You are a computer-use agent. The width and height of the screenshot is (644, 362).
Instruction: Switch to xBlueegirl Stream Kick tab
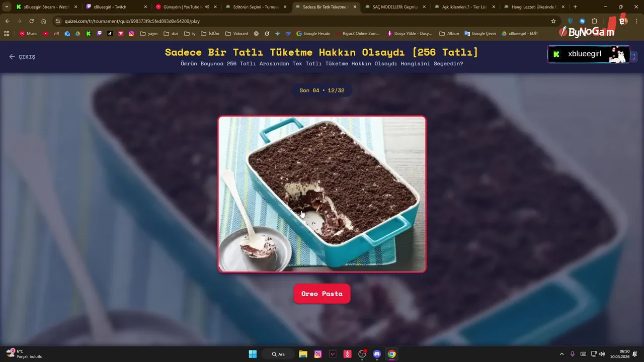point(46,7)
